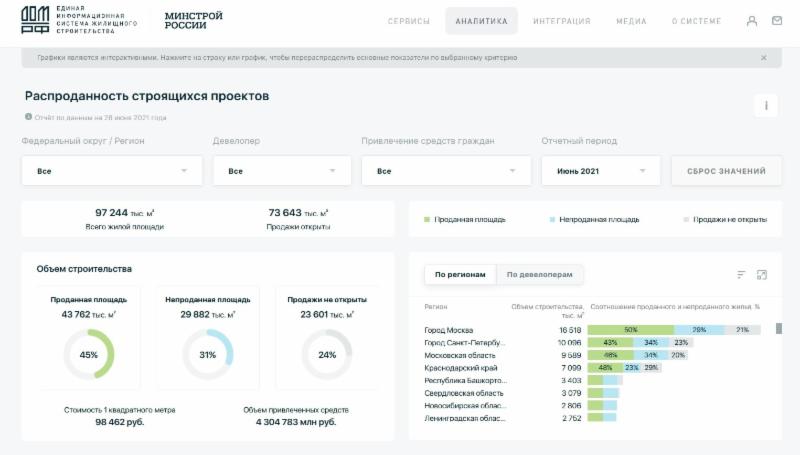This screenshot has height=455, width=800.
Task: Switch to the По девелоперам tab
Action: point(540,275)
